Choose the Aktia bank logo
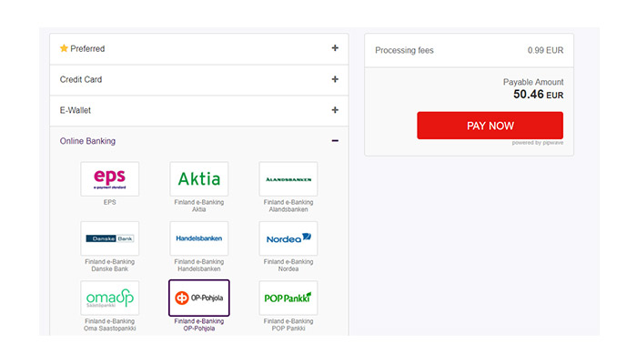 pos(199,178)
